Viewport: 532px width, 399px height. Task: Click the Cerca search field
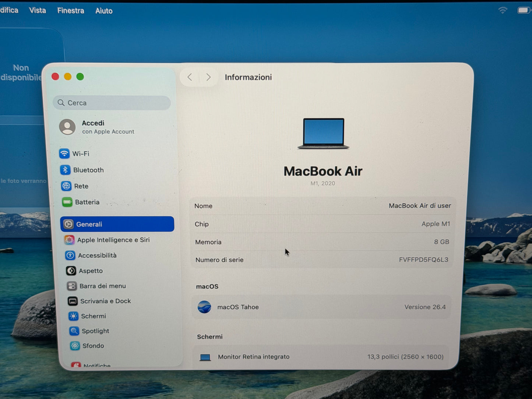pyautogui.click(x=112, y=103)
